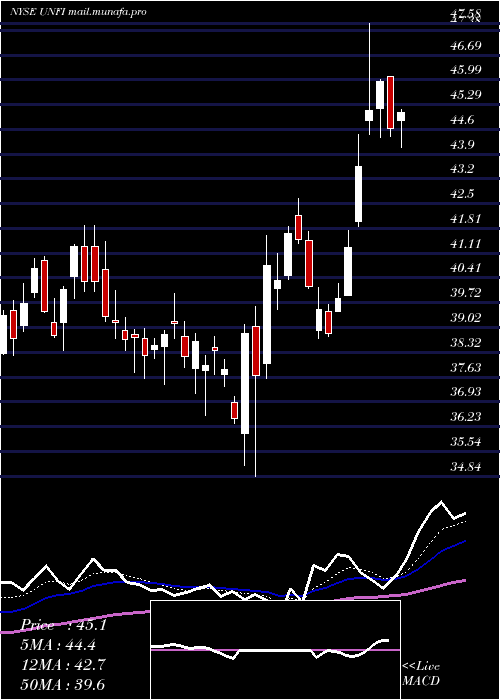Click the tall white candle rising from 35.54
The width and height of the screenshot is (500, 700).
pyautogui.click(x=245, y=383)
